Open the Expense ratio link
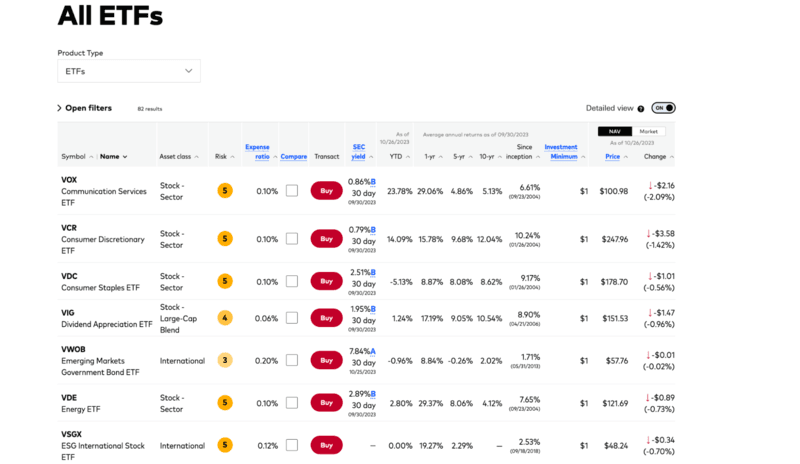The image size is (800, 464). tap(258, 152)
